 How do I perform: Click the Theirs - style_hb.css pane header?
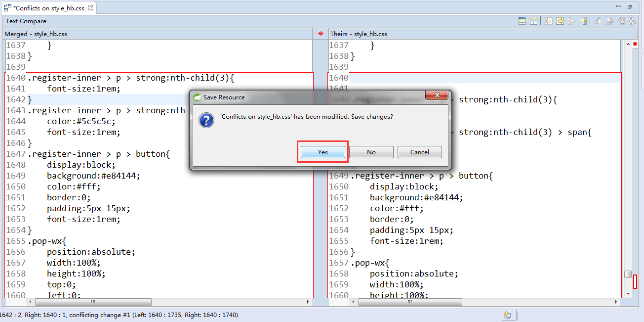point(359,34)
